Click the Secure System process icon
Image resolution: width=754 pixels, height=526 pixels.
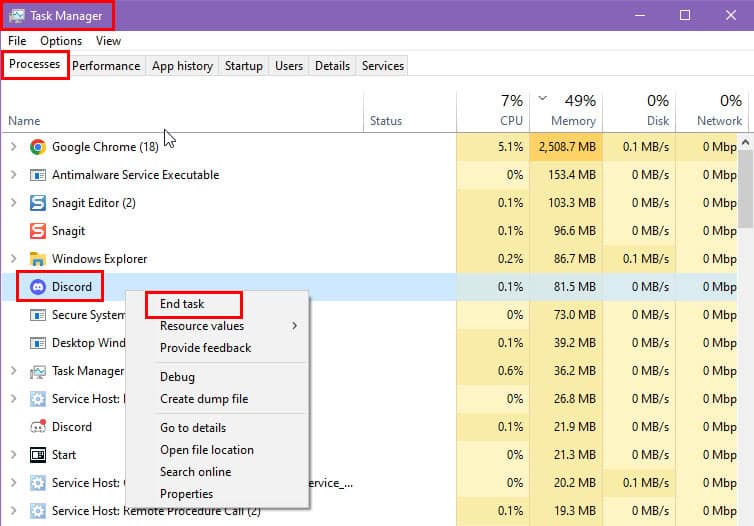coord(38,315)
